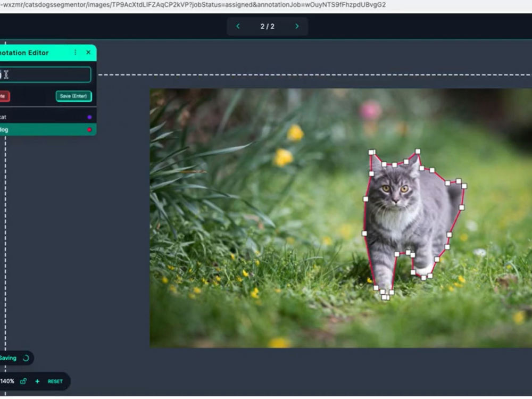Click the 140% zoom level text
The width and height of the screenshot is (532, 399).
7,381
